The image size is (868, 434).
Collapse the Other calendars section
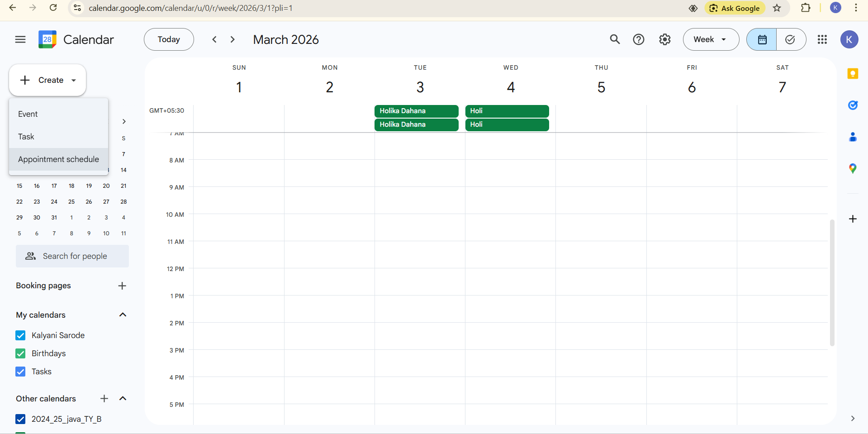click(123, 399)
